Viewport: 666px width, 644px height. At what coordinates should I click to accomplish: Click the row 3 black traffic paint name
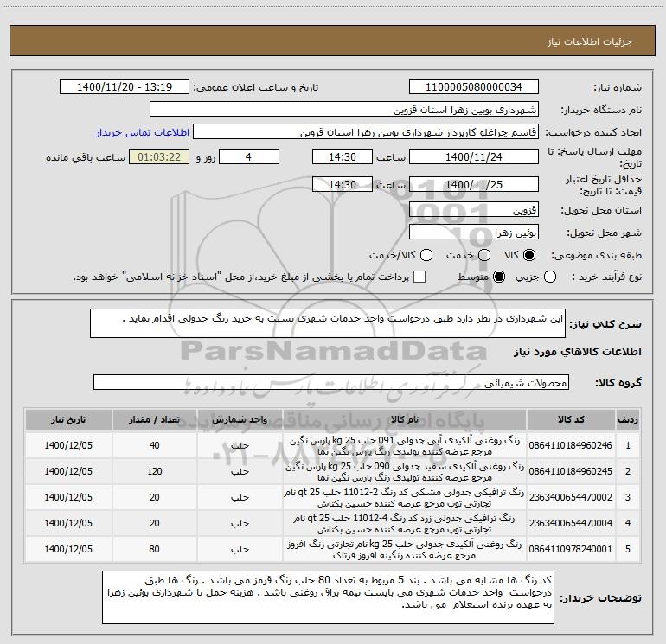click(405, 498)
